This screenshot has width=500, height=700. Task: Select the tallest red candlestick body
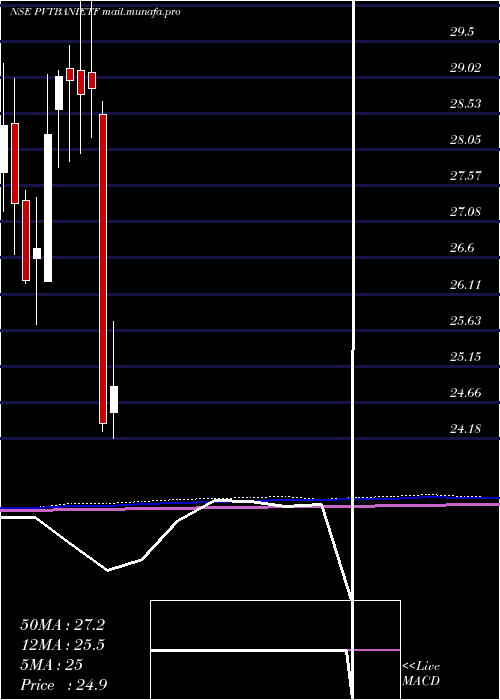(103, 269)
